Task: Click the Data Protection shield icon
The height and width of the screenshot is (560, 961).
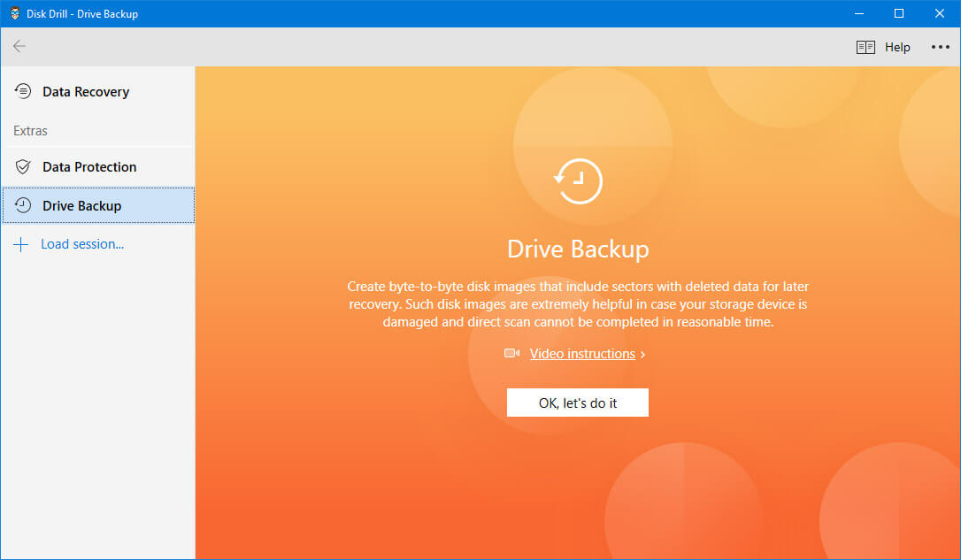Action: pos(23,167)
